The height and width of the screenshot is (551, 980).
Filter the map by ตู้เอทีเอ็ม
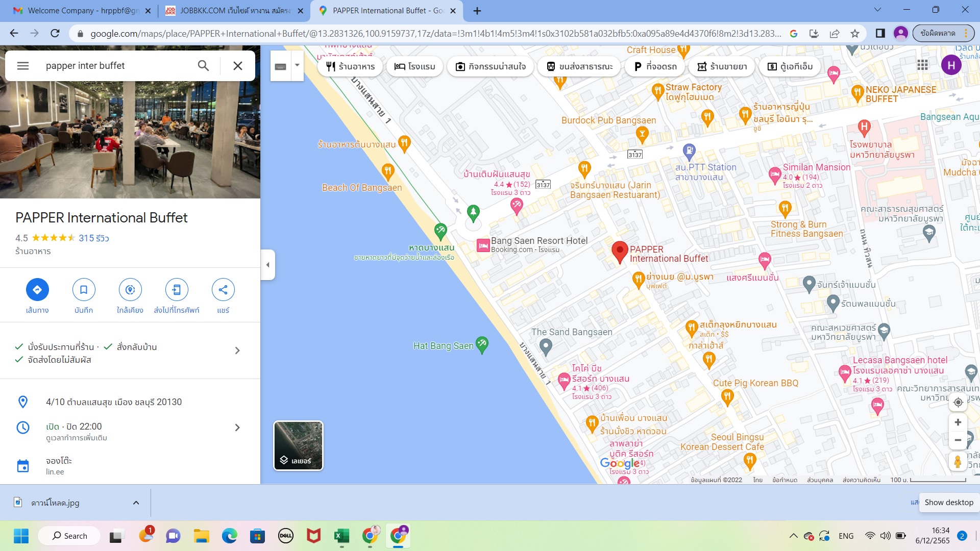coord(790,66)
